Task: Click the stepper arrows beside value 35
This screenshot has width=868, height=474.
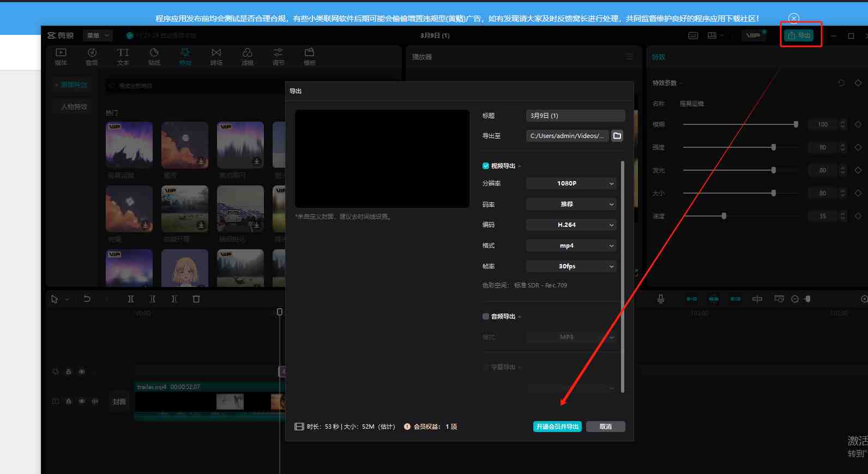Action: pos(843,216)
